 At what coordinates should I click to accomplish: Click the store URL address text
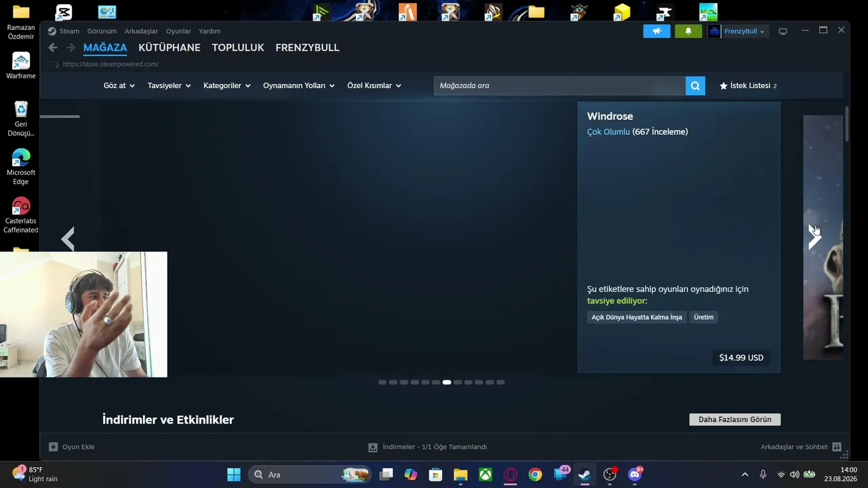(111, 64)
